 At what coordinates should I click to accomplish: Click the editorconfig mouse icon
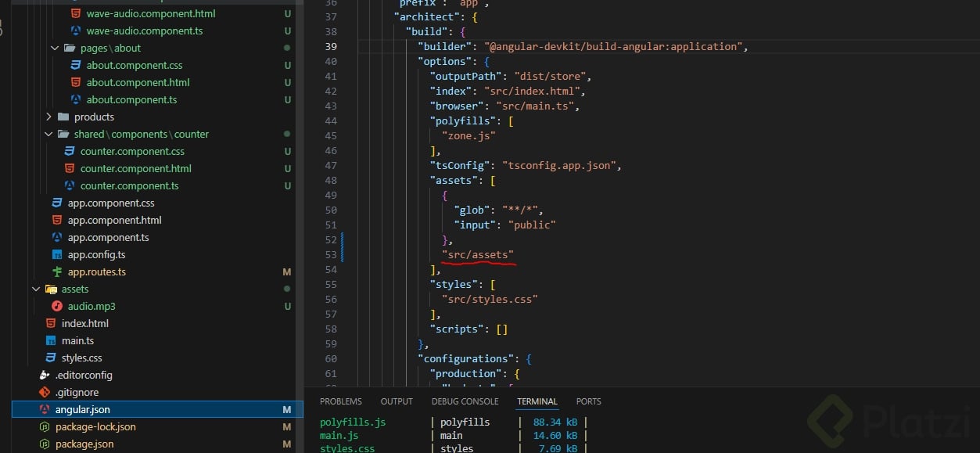tap(44, 375)
